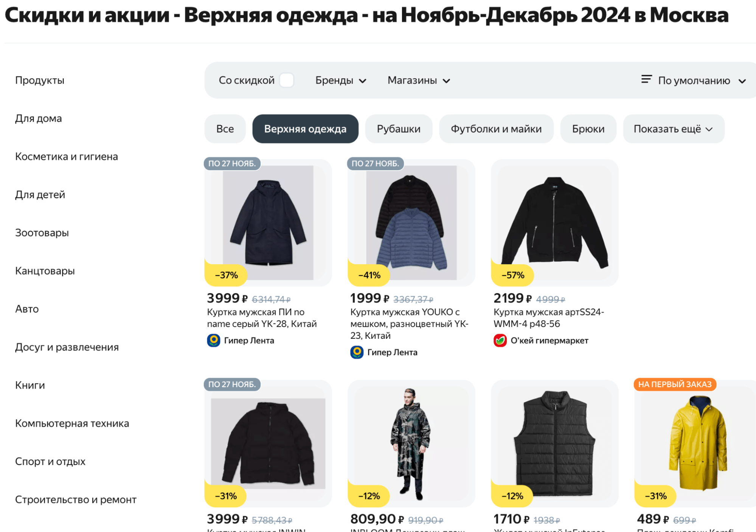The width and height of the screenshot is (756, 532).
Task: Open Косметика и гигиена in sidebar
Action: [67, 157]
